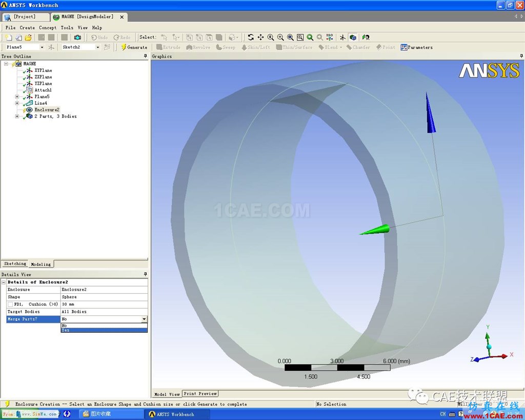Open the File menu
This screenshot has height=420, width=525.
point(10,28)
